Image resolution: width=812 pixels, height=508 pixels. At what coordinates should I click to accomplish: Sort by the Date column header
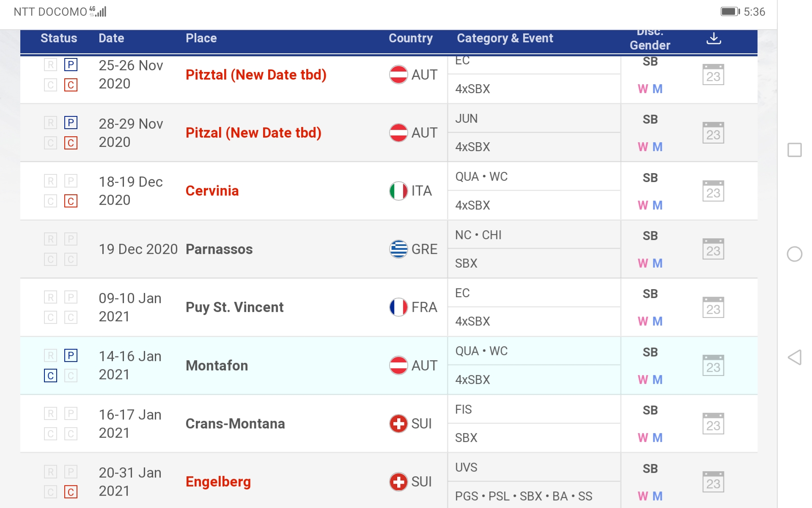click(x=111, y=39)
